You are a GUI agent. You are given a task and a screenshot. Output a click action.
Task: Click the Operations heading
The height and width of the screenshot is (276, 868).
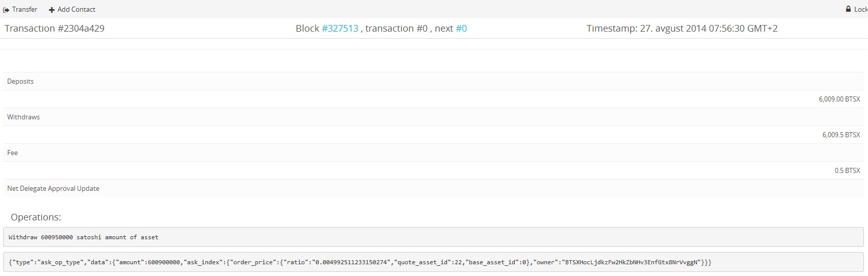(36, 217)
